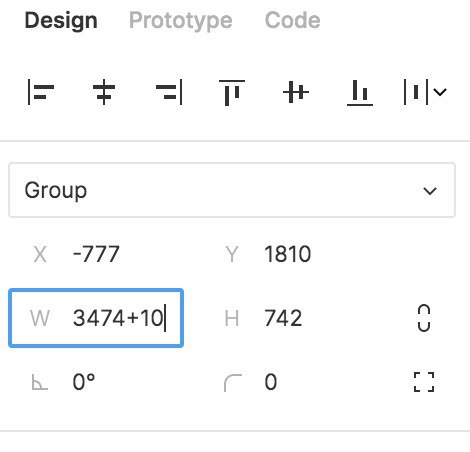Screen dimensions: 470x452
Task: Open the Group type dropdown
Action: coord(232,190)
